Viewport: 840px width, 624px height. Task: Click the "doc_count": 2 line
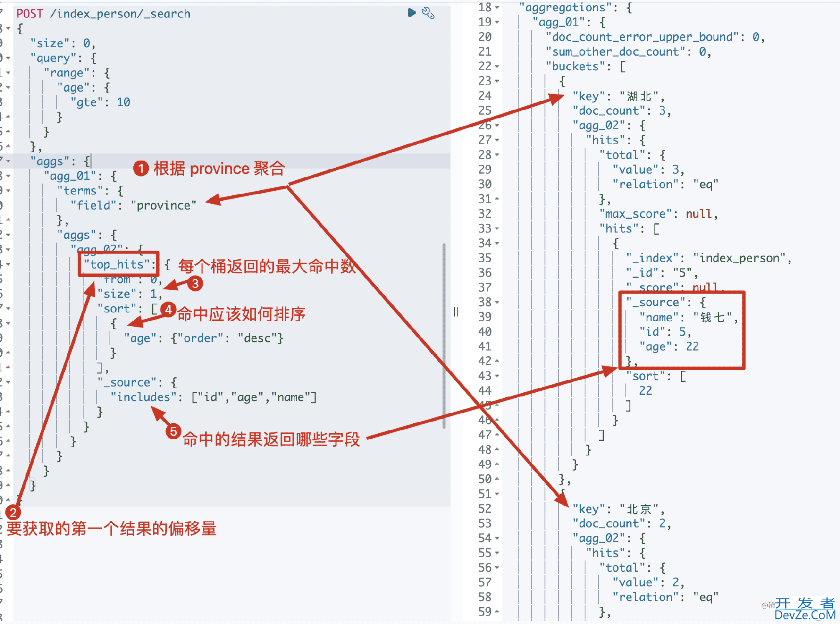(x=622, y=524)
